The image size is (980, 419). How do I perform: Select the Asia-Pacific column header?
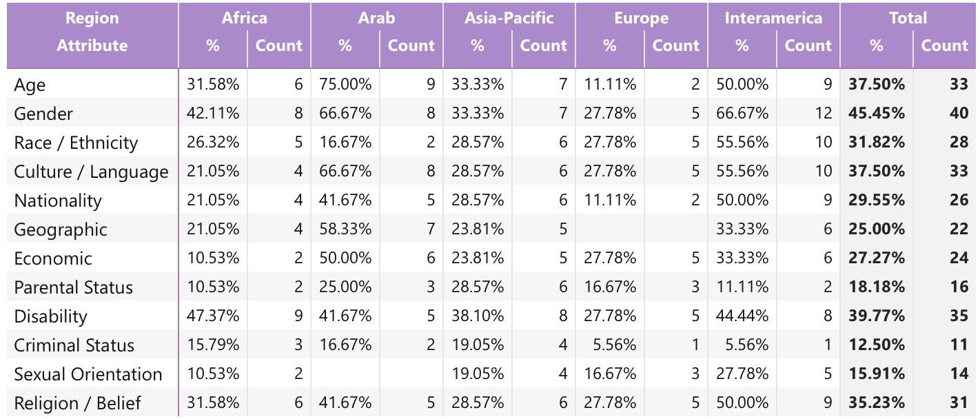509,18
